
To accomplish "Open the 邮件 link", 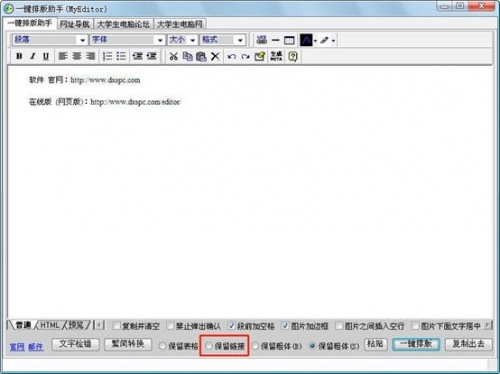I will pyautogui.click(x=35, y=347).
